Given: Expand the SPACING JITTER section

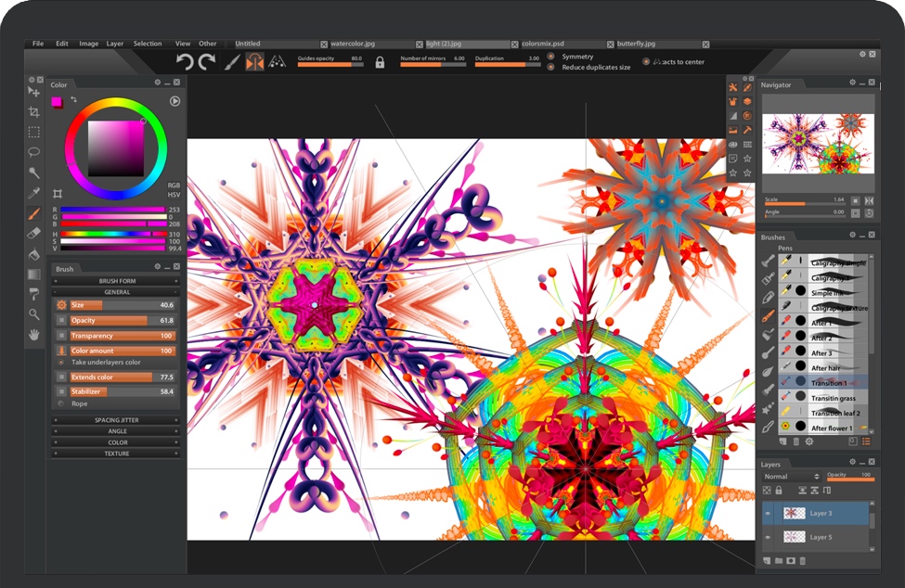Looking at the screenshot, I should click(x=117, y=420).
